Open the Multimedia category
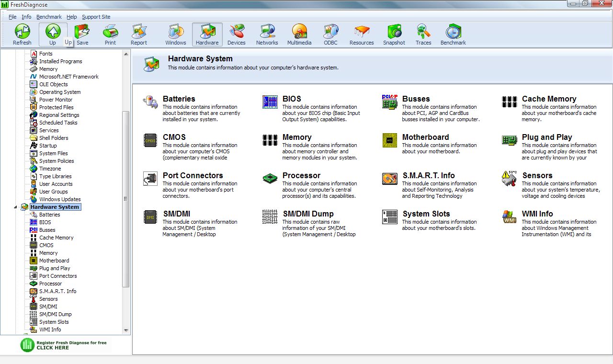Viewport: 613px width, 364px height. point(299,34)
